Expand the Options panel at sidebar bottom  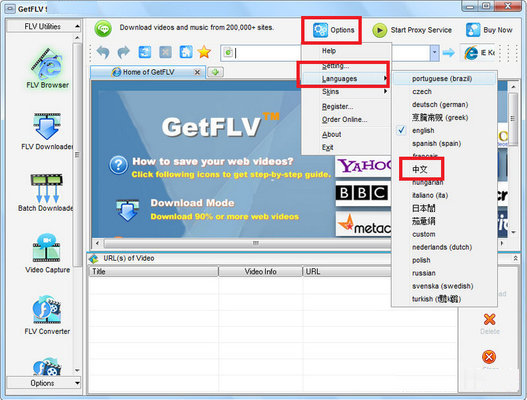(44, 383)
